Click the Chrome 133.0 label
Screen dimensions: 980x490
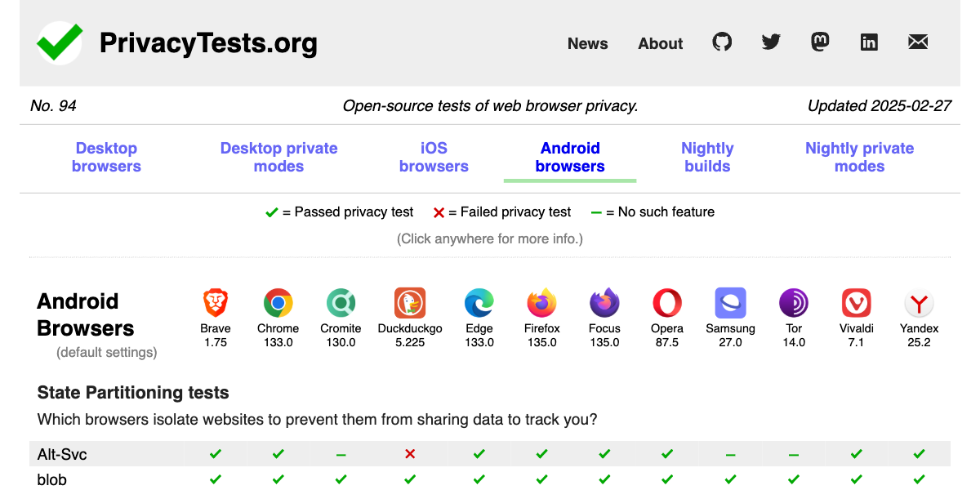[x=278, y=335]
